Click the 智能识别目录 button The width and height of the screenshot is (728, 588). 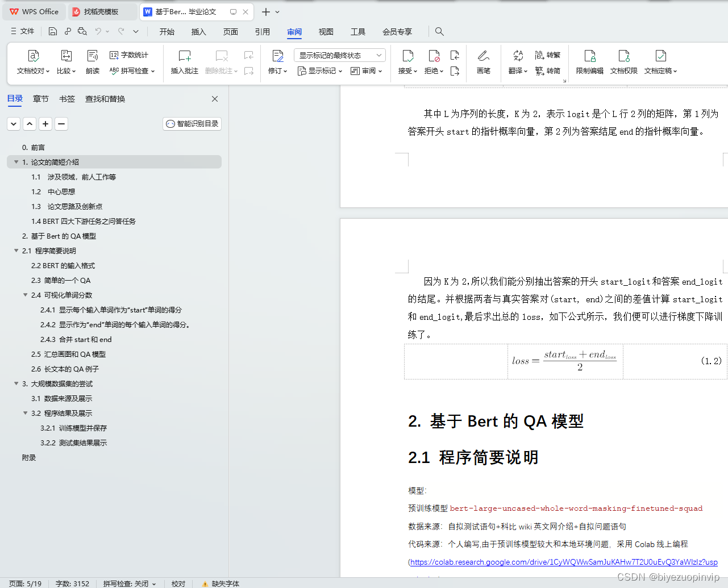pos(192,123)
